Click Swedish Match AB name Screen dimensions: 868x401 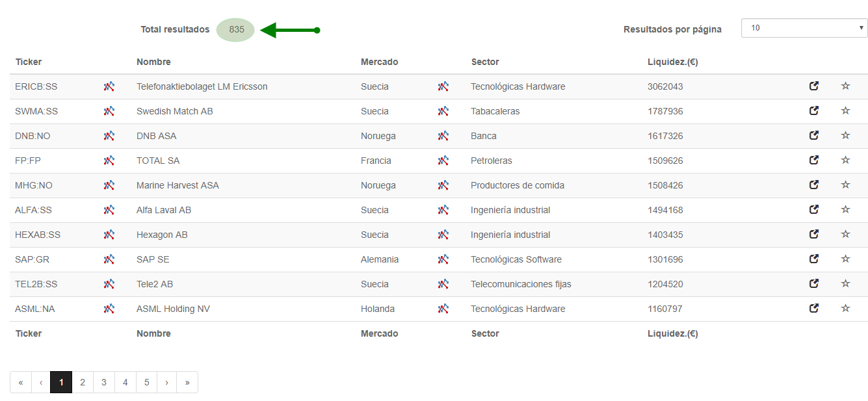coord(175,111)
